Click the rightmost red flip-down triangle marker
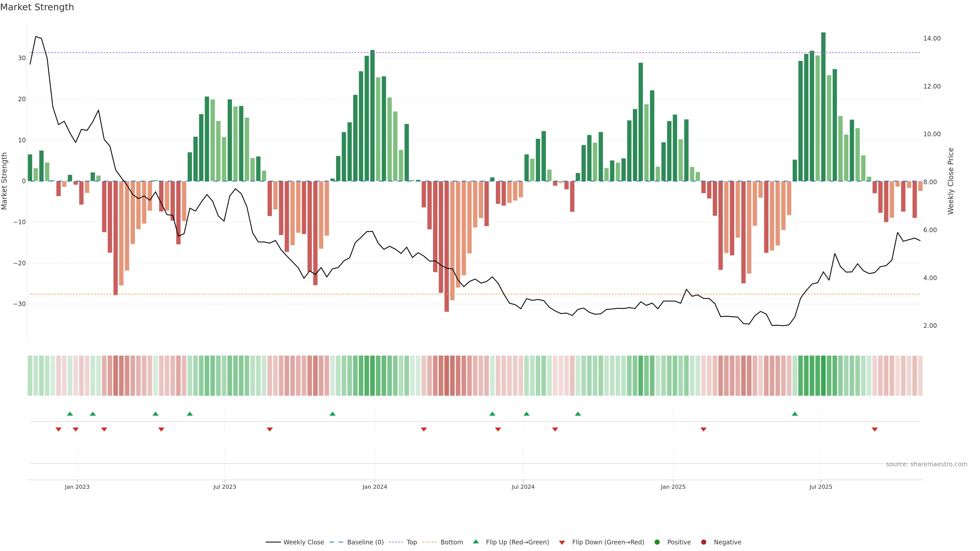980x551 pixels. (875, 429)
